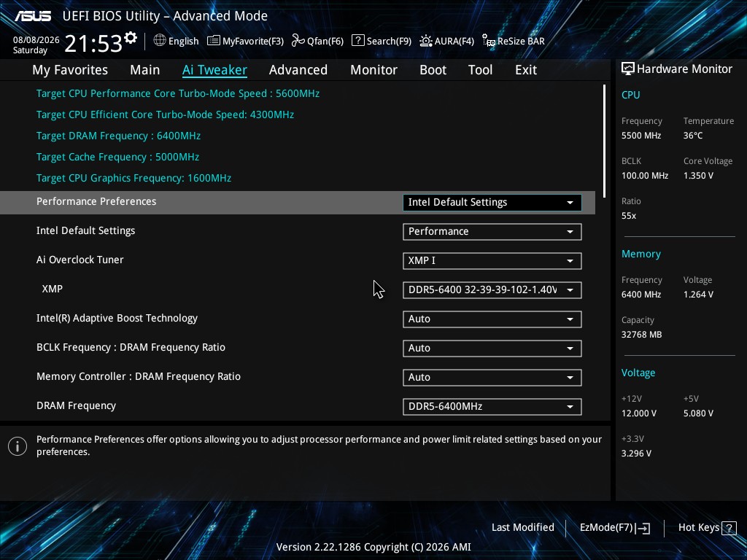This screenshot has height=560, width=747.
Task: Toggle ReSize BAR icon
Action: [488, 41]
